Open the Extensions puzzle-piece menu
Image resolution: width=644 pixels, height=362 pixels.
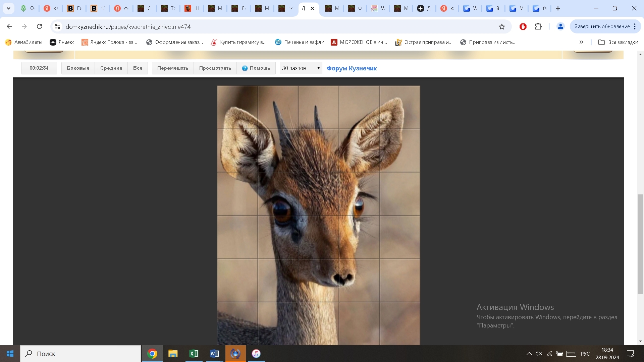[x=538, y=26]
